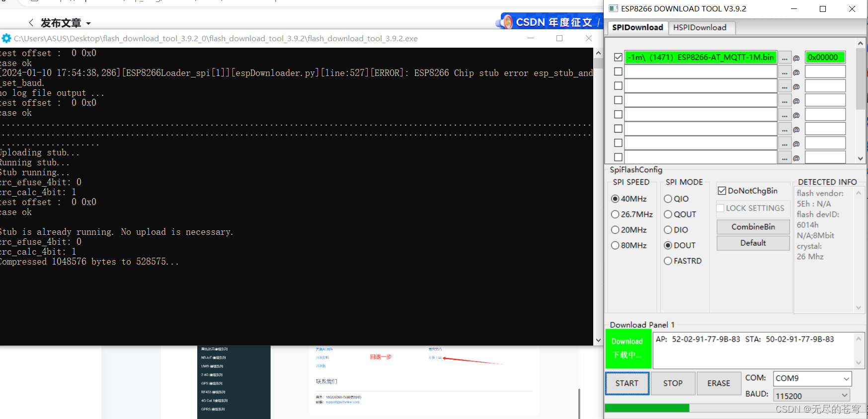Choose QOUT SPI mode
Image resolution: width=868 pixels, height=419 pixels.
point(680,214)
